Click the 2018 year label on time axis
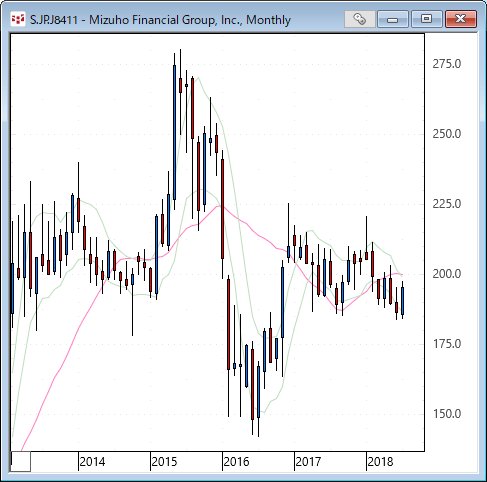487x482 pixels. pyautogui.click(x=380, y=462)
